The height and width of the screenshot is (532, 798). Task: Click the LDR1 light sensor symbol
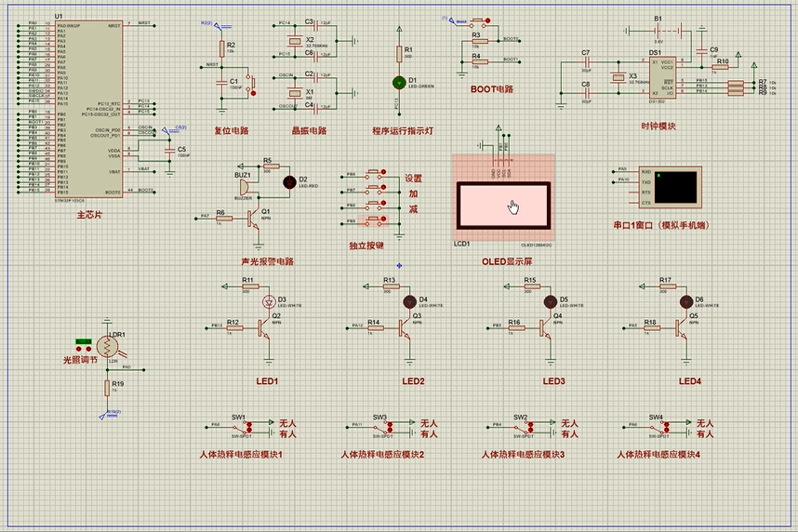tap(108, 347)
